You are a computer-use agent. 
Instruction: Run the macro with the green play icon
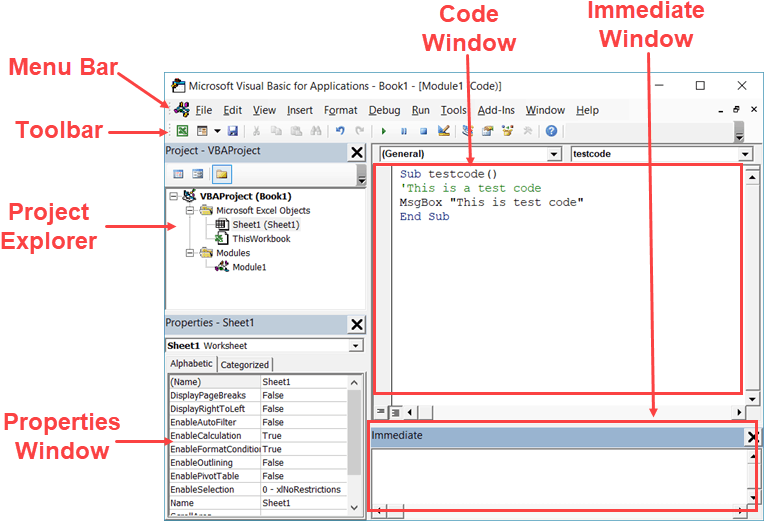(383, 131)
